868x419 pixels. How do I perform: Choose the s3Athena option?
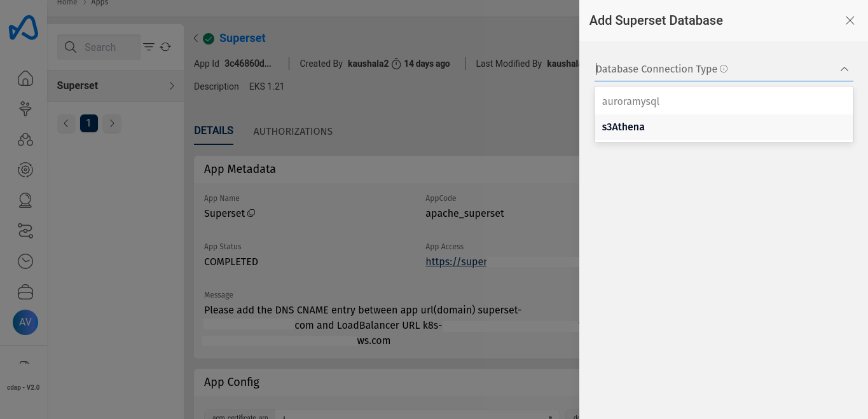724,127
